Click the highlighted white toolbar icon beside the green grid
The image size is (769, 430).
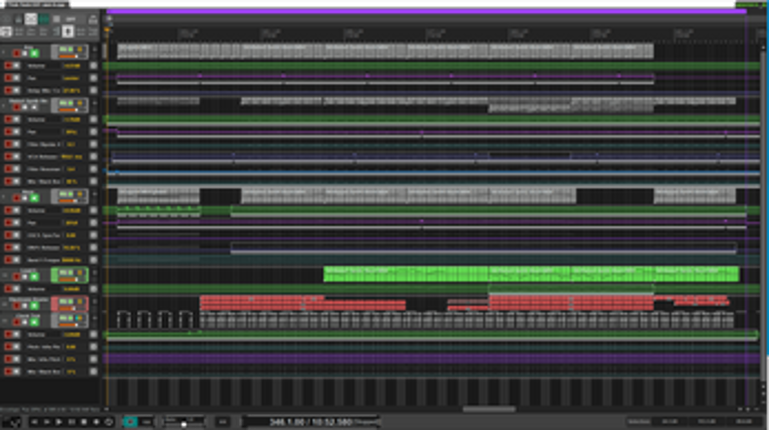tap(31, 19)
